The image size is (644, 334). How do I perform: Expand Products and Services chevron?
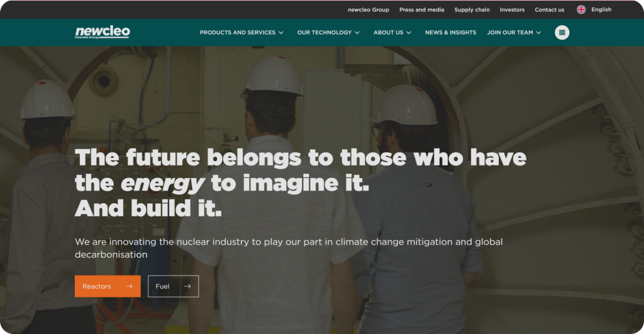(281, 33)
